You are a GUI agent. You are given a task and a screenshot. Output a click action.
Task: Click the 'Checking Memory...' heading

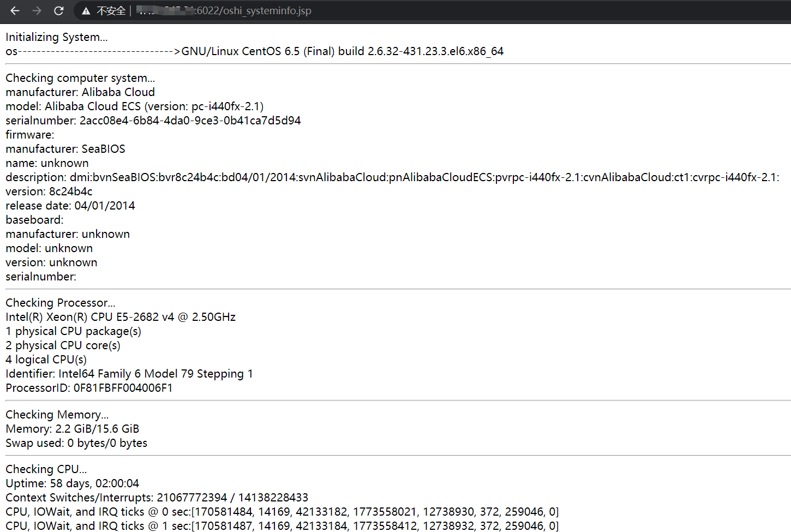(57, 415)
